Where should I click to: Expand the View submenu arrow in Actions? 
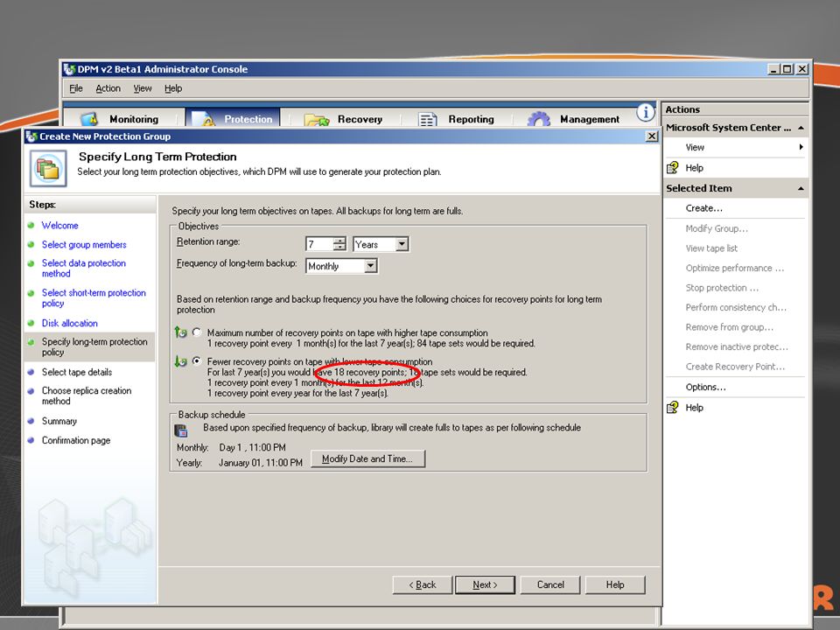[x=801, y=147]
